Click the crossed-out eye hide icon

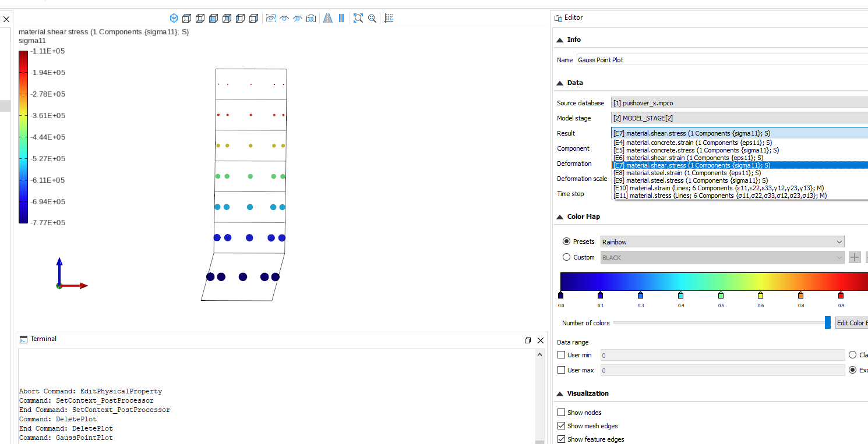pyautogui.click(x=298, y=18)
